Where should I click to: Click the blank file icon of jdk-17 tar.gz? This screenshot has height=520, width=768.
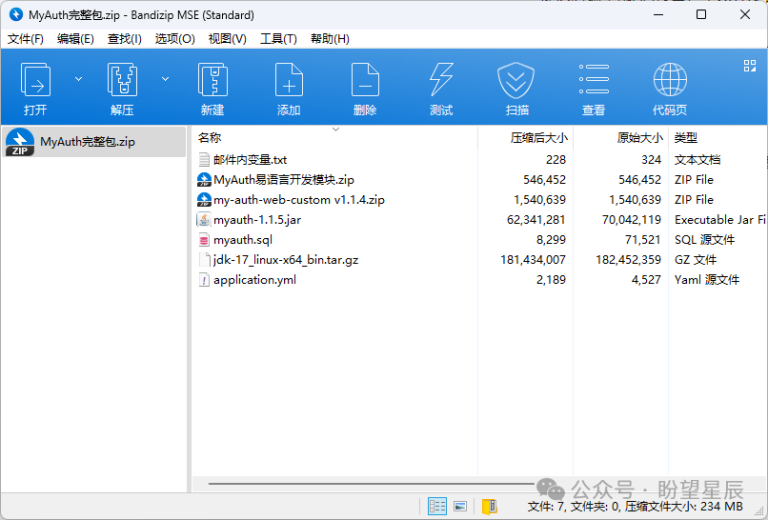[x=204, y=260]
